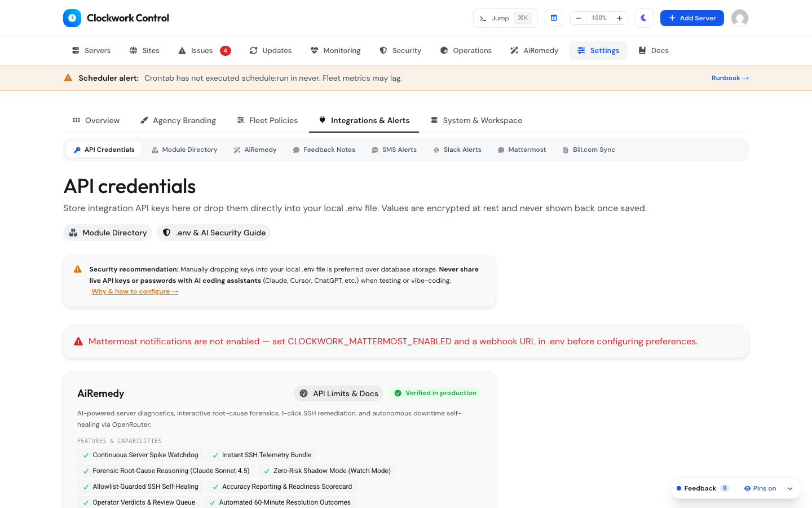Expand the feedback widget chevron

[790, 488]
